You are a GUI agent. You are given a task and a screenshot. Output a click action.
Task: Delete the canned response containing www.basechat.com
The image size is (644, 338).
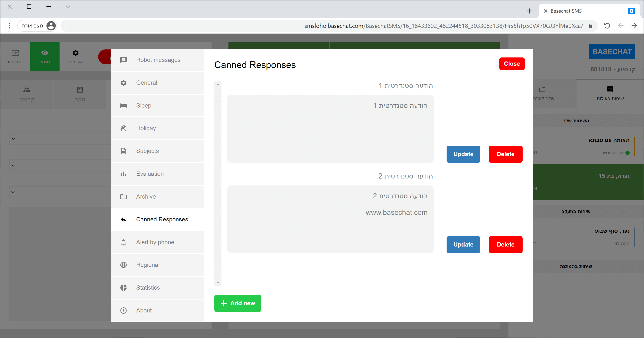[505, 244]
